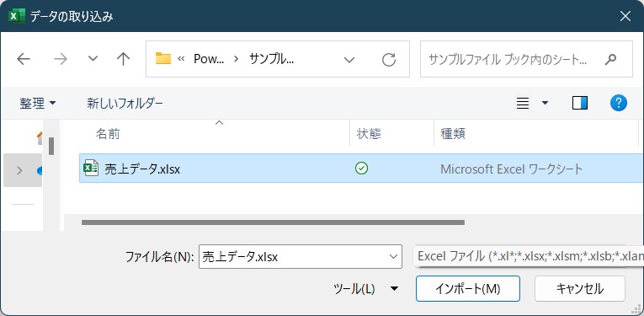The height and width of the screenshot is (316, 644).
Task: Refresh the current folder view
Action: click(x=389, y=60)
